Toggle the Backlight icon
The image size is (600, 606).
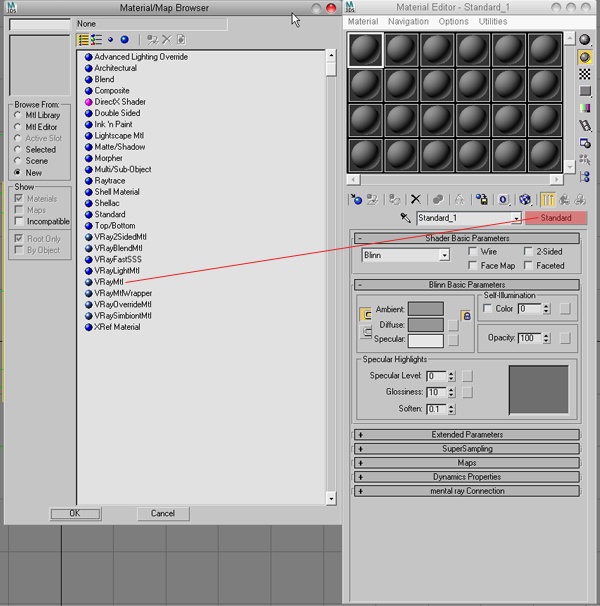coord(585,58)
